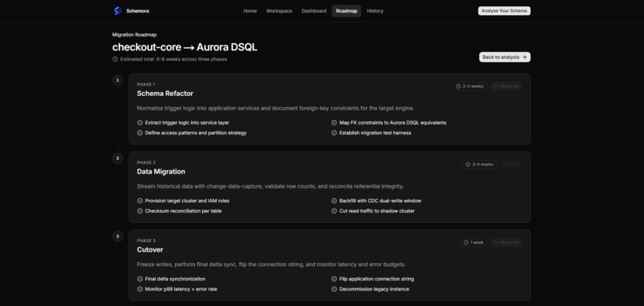The height and width of the screenshot is (306, 644).
Task: Click the 2–3 weeks duration badge
Action: (x=470, y=86)
